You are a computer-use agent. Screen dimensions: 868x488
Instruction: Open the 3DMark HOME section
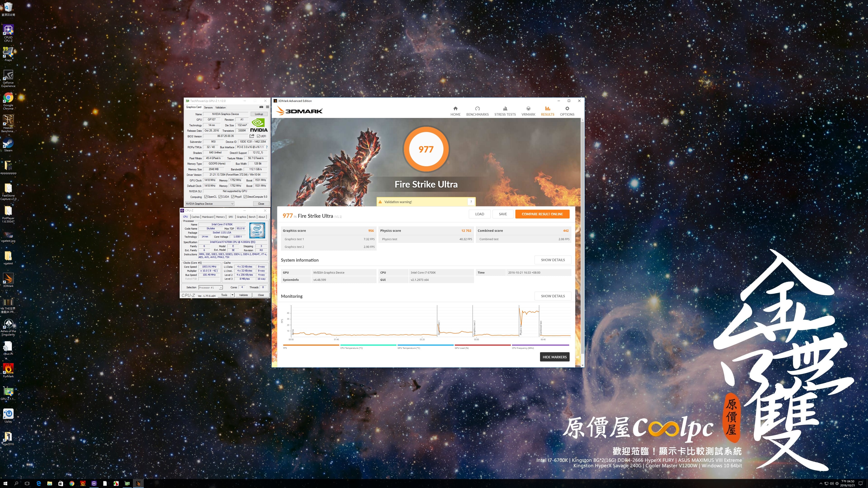(455, 111)
